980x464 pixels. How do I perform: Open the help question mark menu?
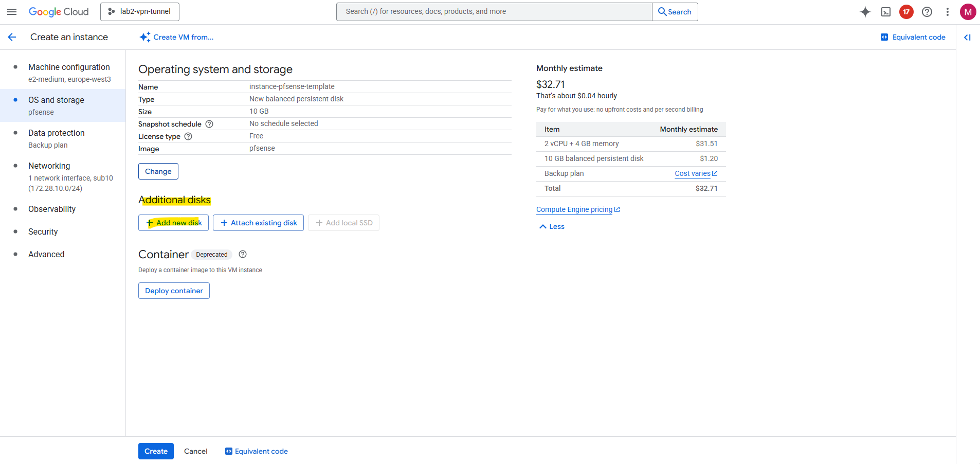point(927,12)
